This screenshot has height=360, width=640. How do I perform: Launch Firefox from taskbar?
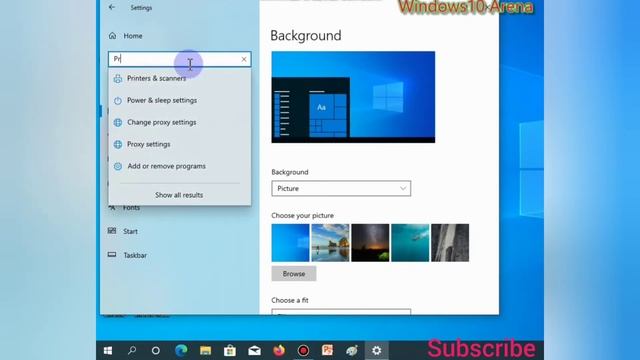coord(279,351)
